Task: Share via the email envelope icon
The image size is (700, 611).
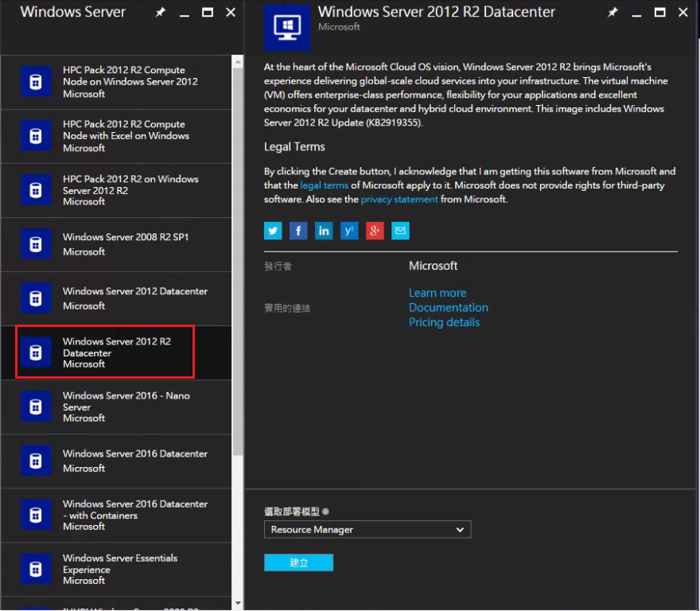Action: point(400,231)
